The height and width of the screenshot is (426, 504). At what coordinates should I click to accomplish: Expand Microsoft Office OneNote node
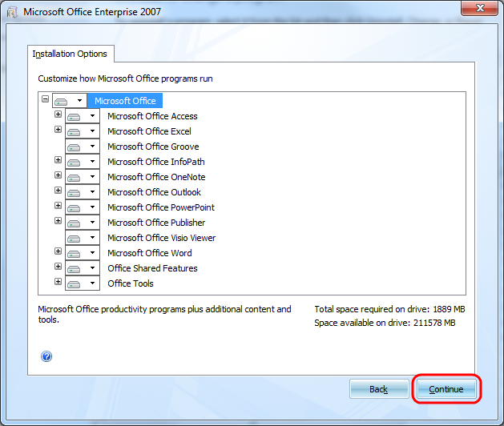pos(58,175)
